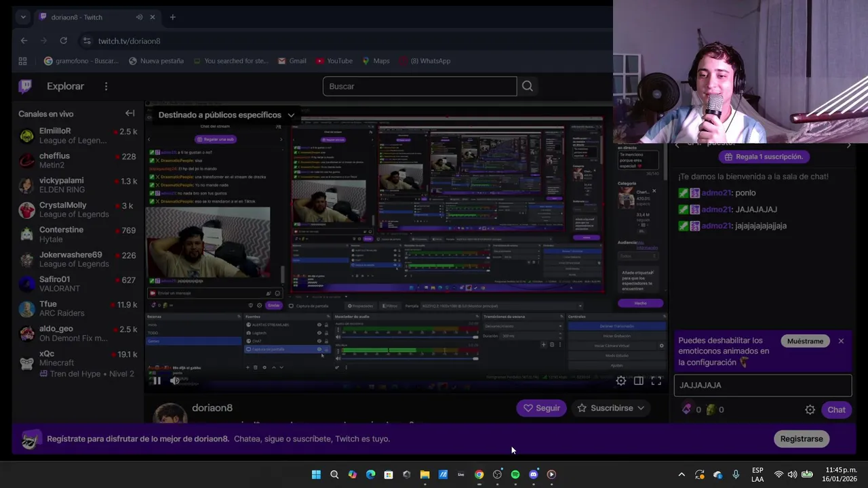Open ElmilloR live channel
The width and height of the screenshot is (868, 488).
click(x=78, y=136)
